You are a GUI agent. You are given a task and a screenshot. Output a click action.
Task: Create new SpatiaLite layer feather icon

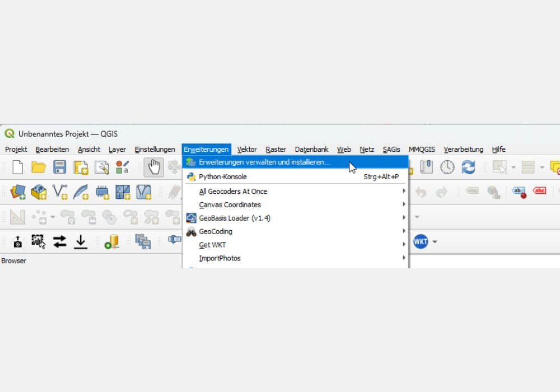81,192
